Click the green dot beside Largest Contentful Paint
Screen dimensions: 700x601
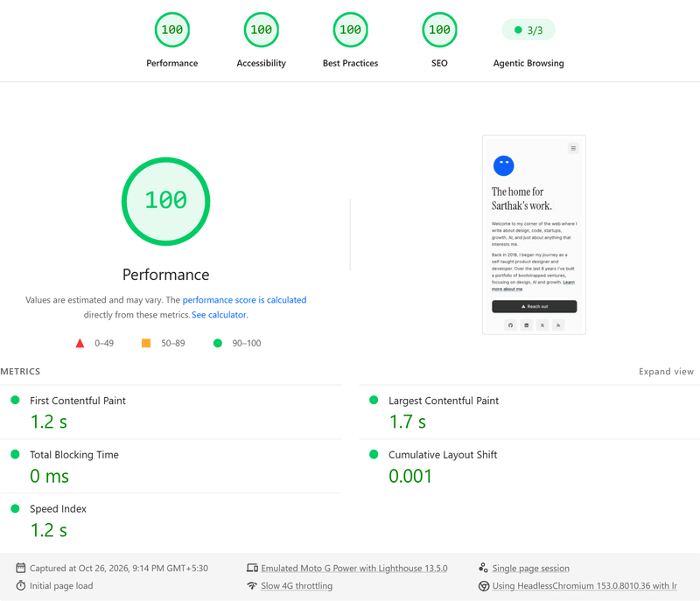374,400
